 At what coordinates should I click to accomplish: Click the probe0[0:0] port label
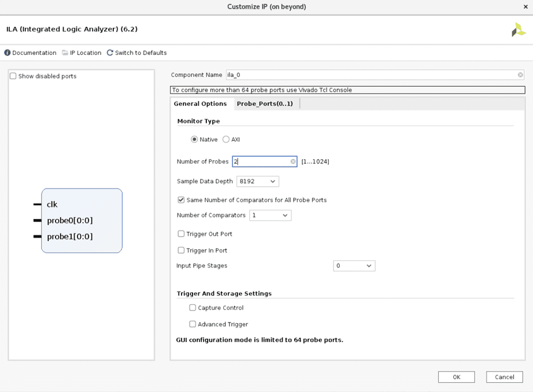[x=70, y=221]
